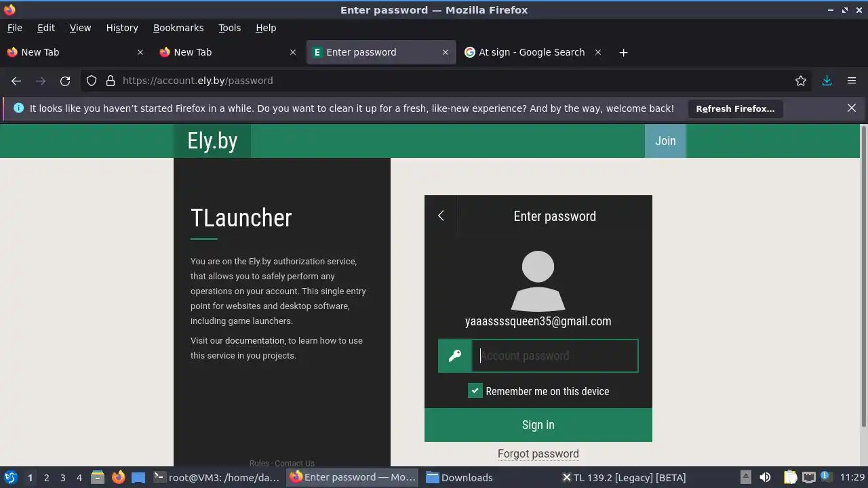The width and height of the screenshot is (868, 488).
Task: Click the key icon beside password field
Action: tap(455, 356)
